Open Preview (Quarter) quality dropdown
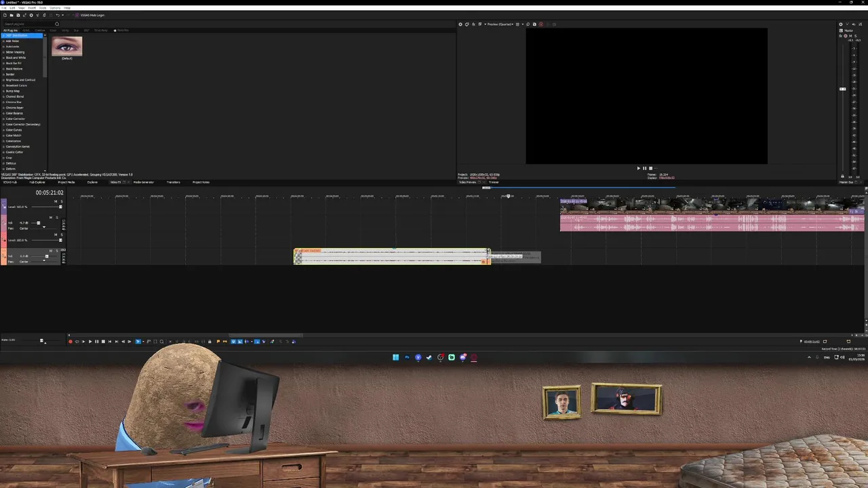The height and width of the screenshot is (488, 868). (500, 24)
